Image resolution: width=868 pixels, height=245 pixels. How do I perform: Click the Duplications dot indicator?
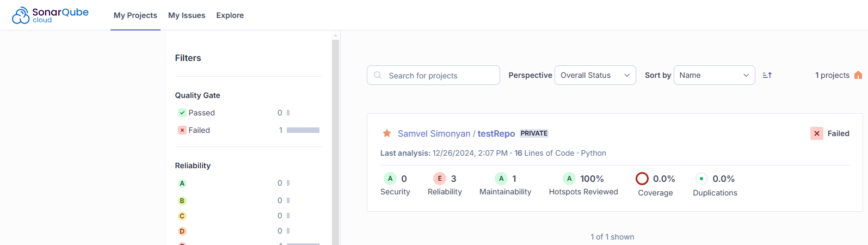[x=701, y=179]
